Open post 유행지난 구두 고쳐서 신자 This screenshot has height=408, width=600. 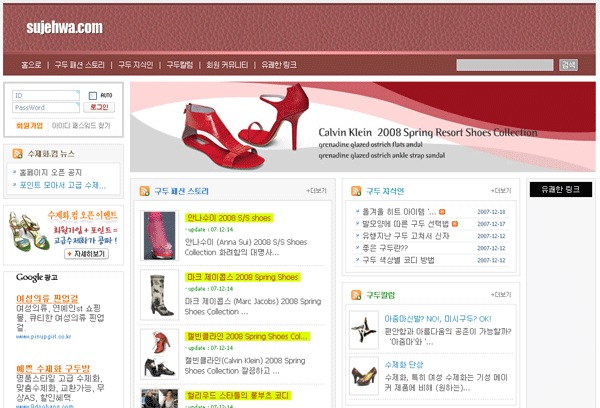406,236
